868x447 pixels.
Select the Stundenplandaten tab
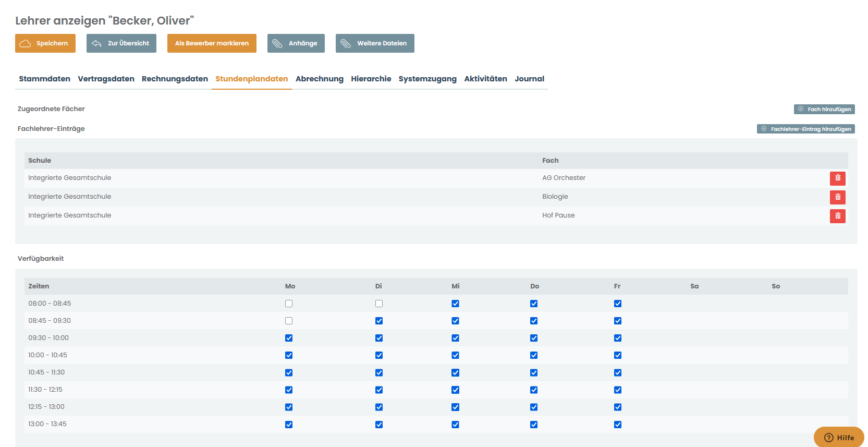[252, 79]
